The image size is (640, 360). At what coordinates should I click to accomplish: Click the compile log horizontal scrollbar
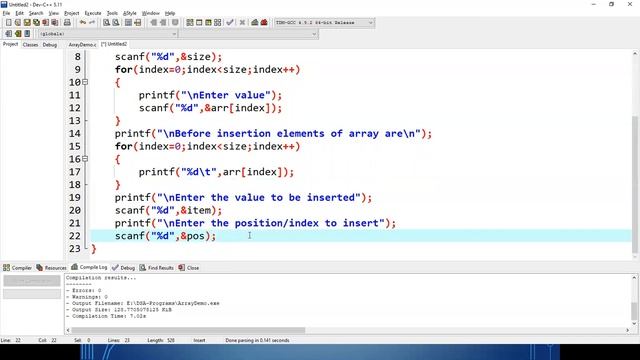pyautogui.click(x=188, y=330)
